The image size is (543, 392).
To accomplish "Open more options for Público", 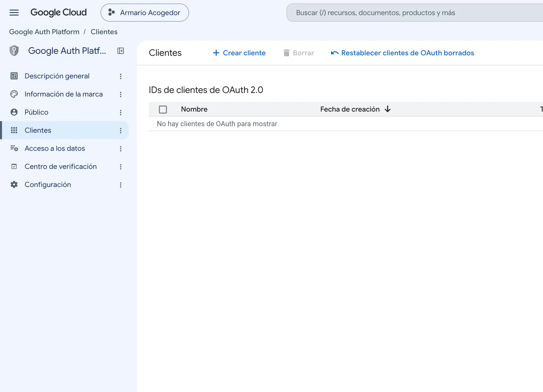I will [x=121, y=112].
